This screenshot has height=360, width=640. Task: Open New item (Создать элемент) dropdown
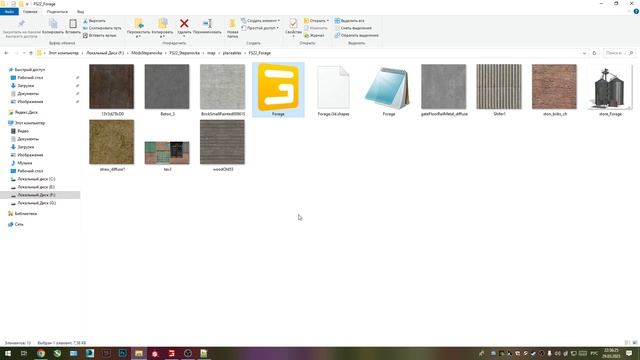[x=260, y=20]
